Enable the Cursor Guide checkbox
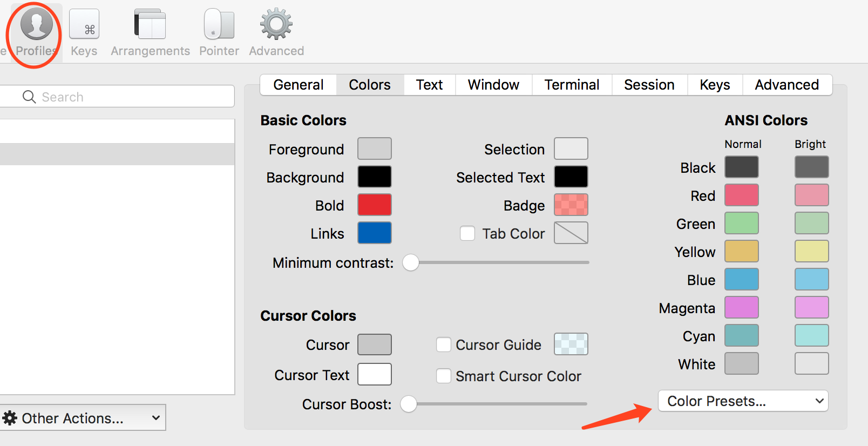This screenshot has width=868, height=446. [444, 344]
